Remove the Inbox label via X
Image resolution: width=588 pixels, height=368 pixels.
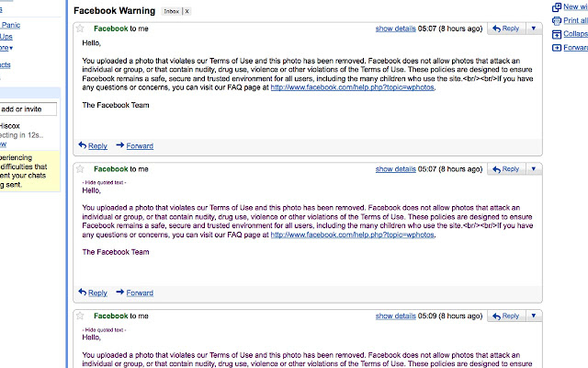(x=187, y=11)
